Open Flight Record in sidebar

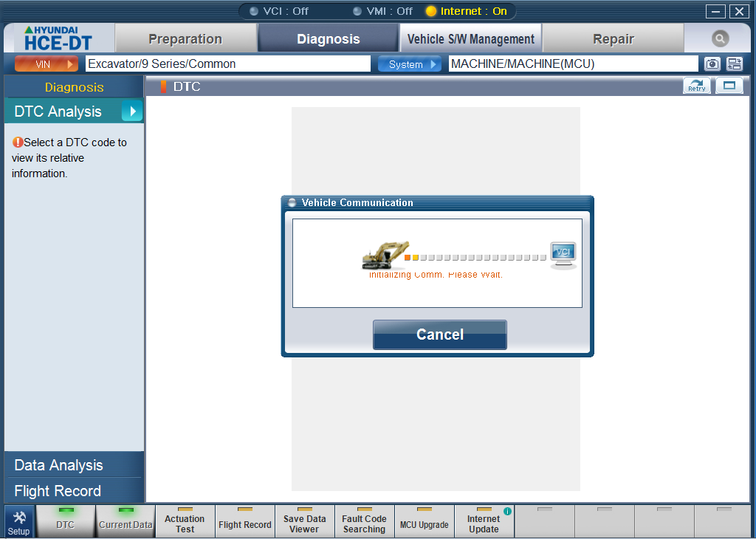click(74, 491)
